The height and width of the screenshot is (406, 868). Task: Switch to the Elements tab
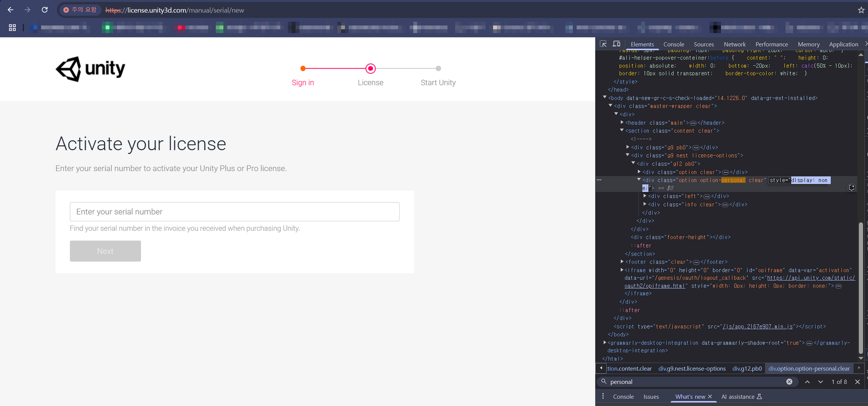tap(642, 44)
